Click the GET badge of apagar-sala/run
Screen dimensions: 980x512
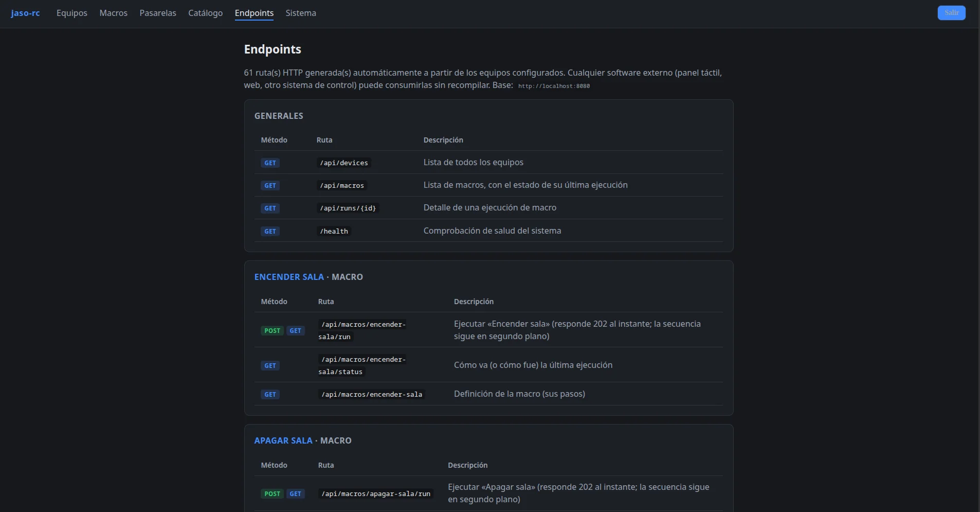coord(295,493)
